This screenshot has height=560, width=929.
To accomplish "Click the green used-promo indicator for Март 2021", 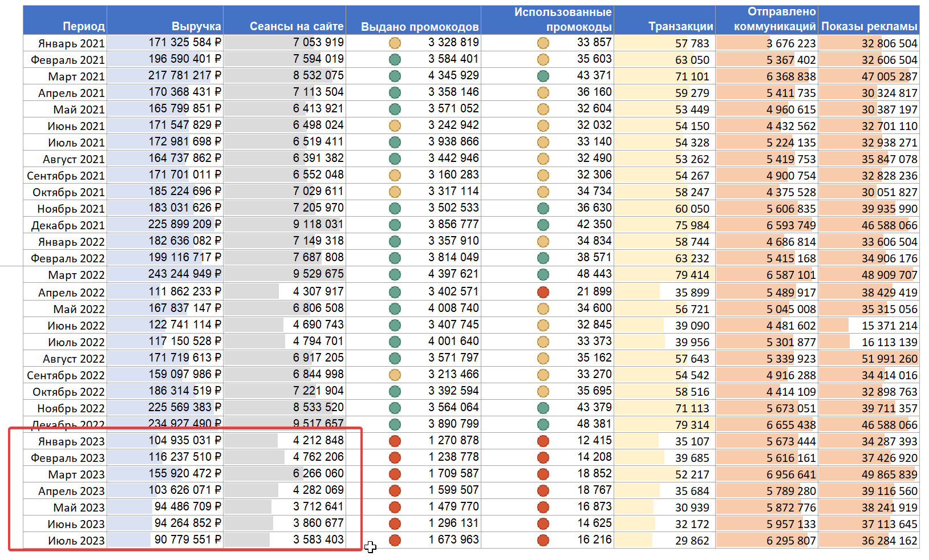I will point(543,76).
